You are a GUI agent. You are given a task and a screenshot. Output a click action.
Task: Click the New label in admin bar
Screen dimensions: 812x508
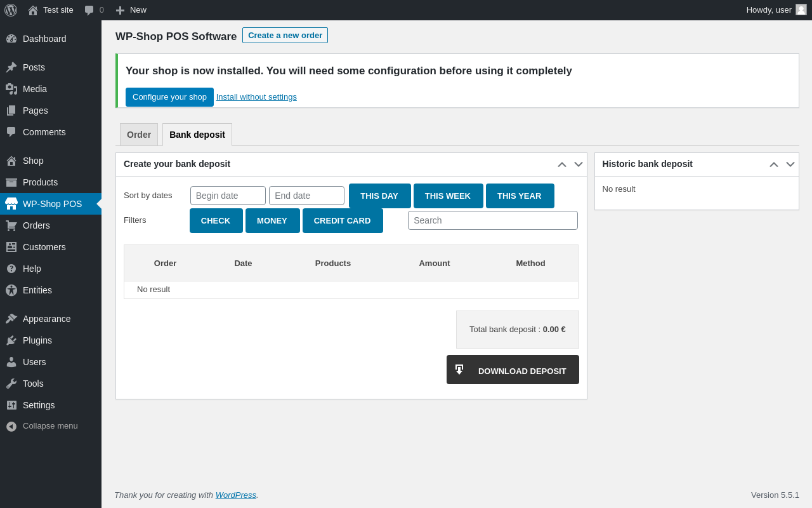coord(138,10)
